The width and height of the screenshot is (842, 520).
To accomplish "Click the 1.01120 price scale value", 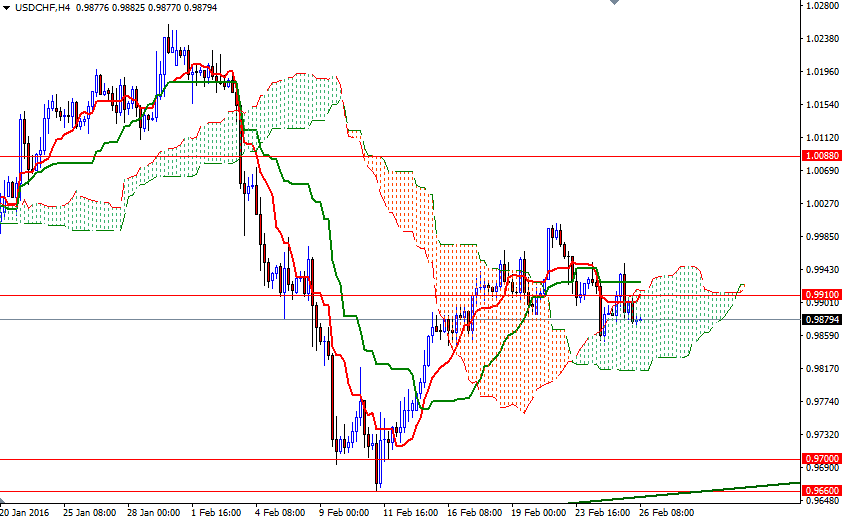I will [822, 138].
